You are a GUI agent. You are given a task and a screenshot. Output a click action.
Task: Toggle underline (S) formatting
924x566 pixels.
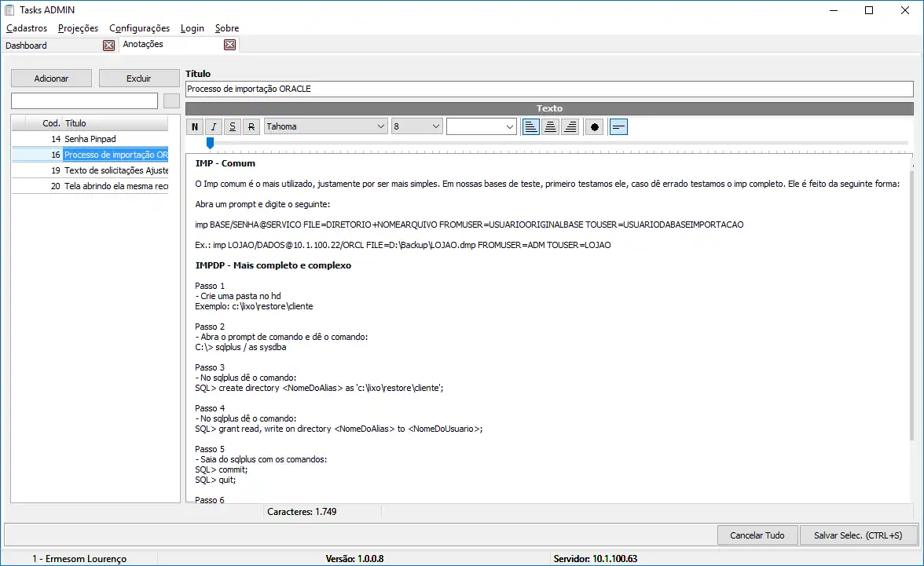tap(233, 126)
